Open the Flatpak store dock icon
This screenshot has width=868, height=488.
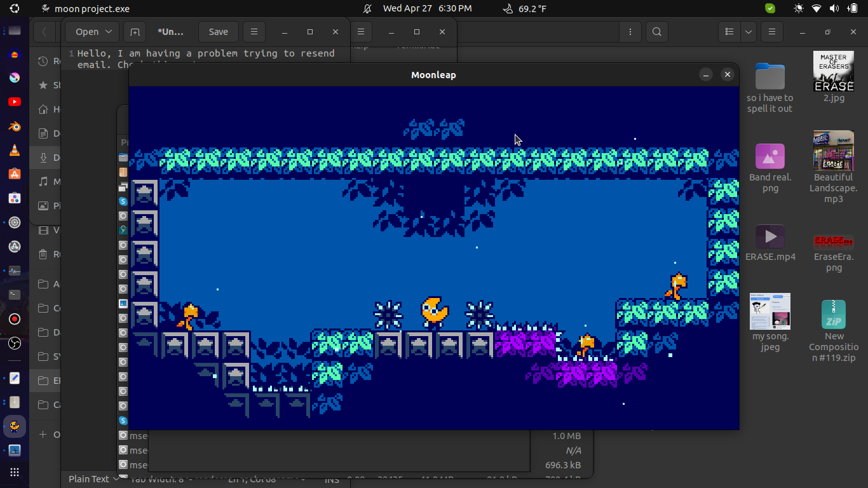(x=15, y=198)
